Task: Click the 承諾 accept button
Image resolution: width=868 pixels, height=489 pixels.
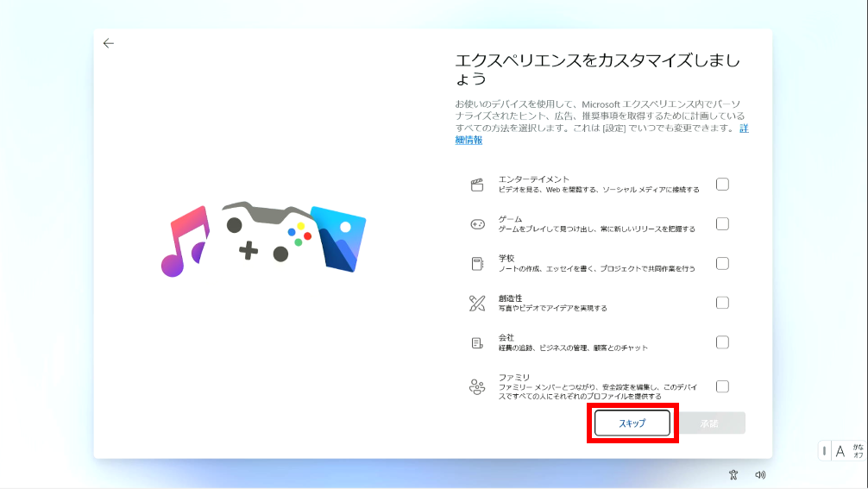Action: tap(712, 423)
